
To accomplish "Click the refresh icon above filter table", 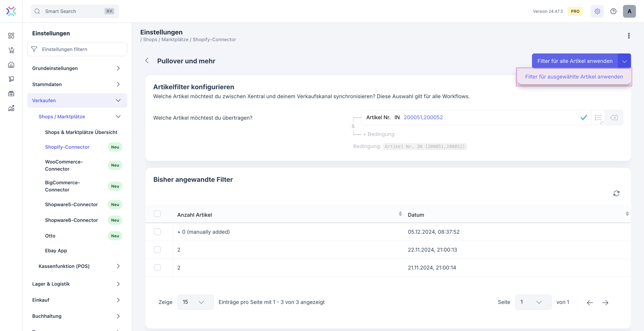I will [616, 193].
